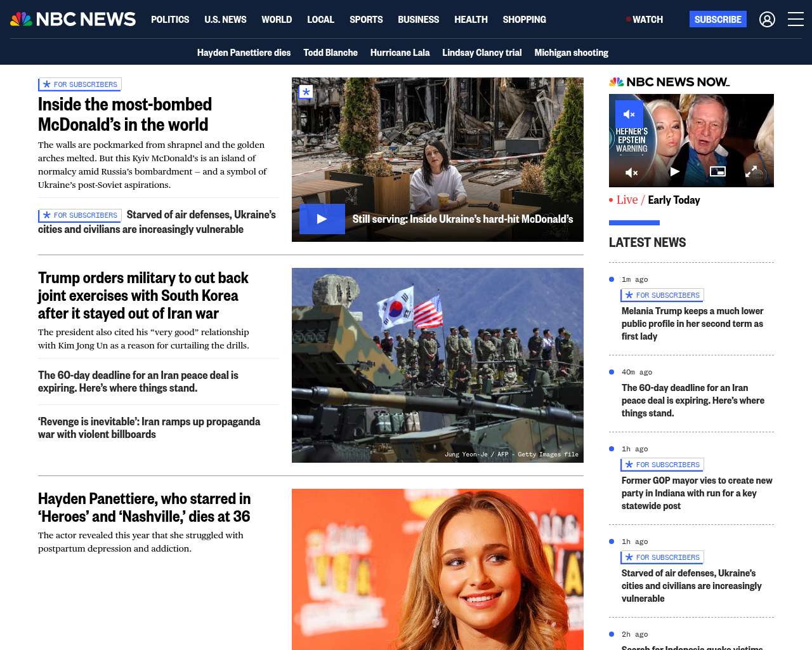The height and width of the screenshot is (650, 812).
Task: Click the South Korea military exercise photo
Action: click(438, 365)
